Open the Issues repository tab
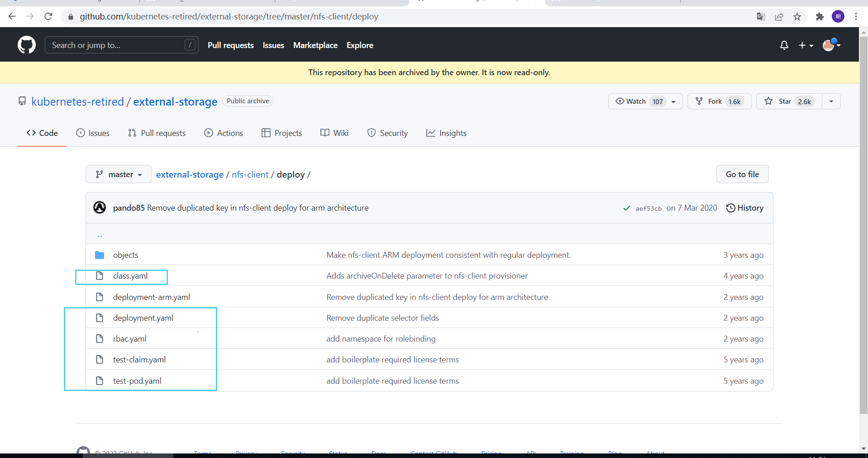 coord(93,133)
